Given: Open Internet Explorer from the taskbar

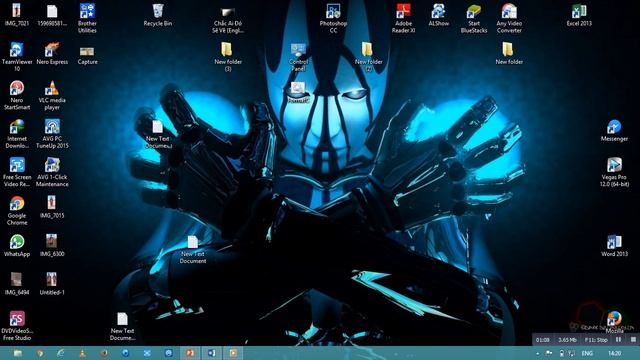Looking at the screenshot, I should 61,353.
